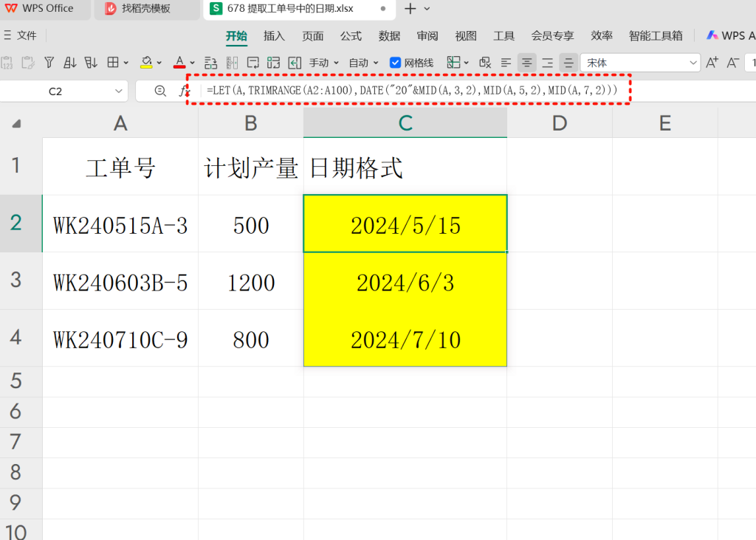Screen dimensions: 756x540
Task: Select cell containing WK240515A-3
Action: [x=120, y=224]
